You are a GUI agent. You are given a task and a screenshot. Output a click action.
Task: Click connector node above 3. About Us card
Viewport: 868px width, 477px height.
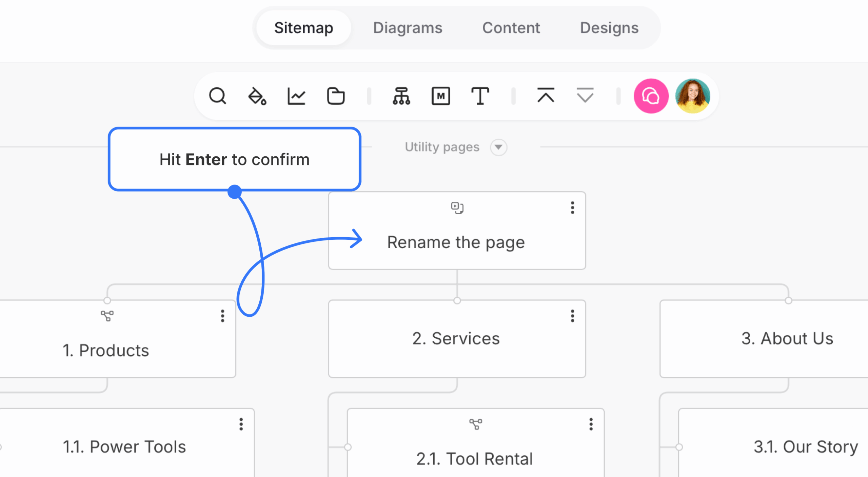(789, 300)
